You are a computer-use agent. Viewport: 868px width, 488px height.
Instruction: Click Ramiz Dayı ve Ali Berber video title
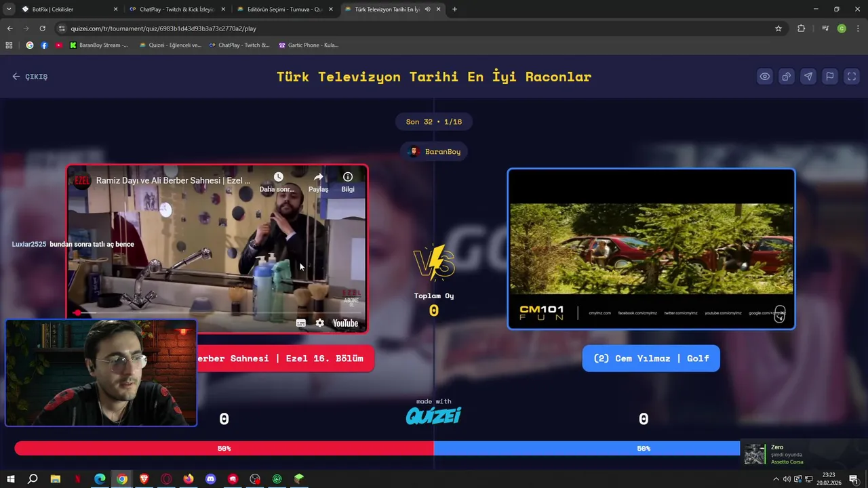coord(173,181)
